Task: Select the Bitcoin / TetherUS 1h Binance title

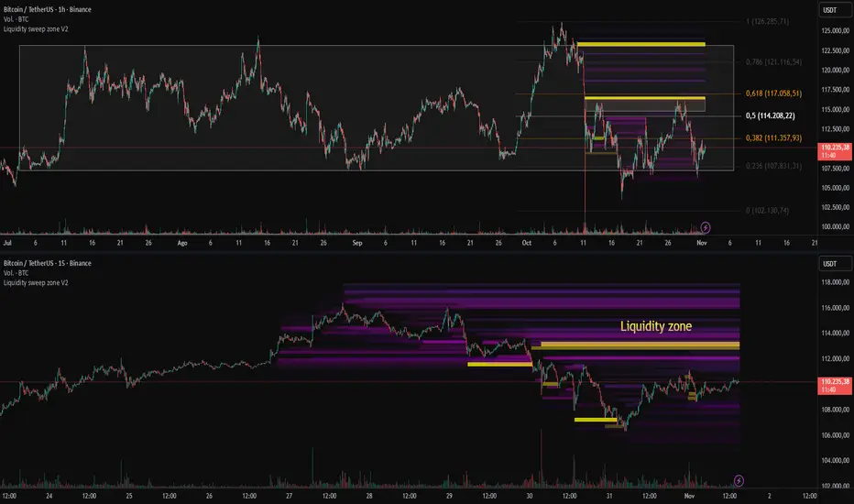Action: (x=48, y=9)
